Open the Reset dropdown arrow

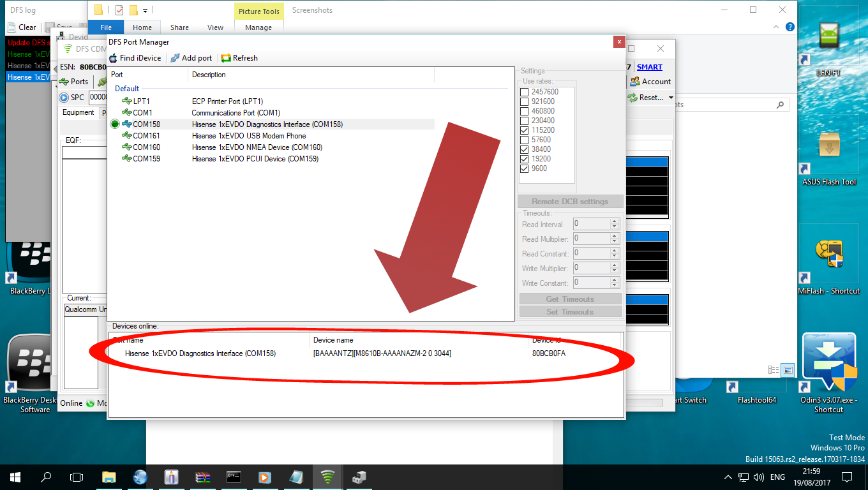670,98
